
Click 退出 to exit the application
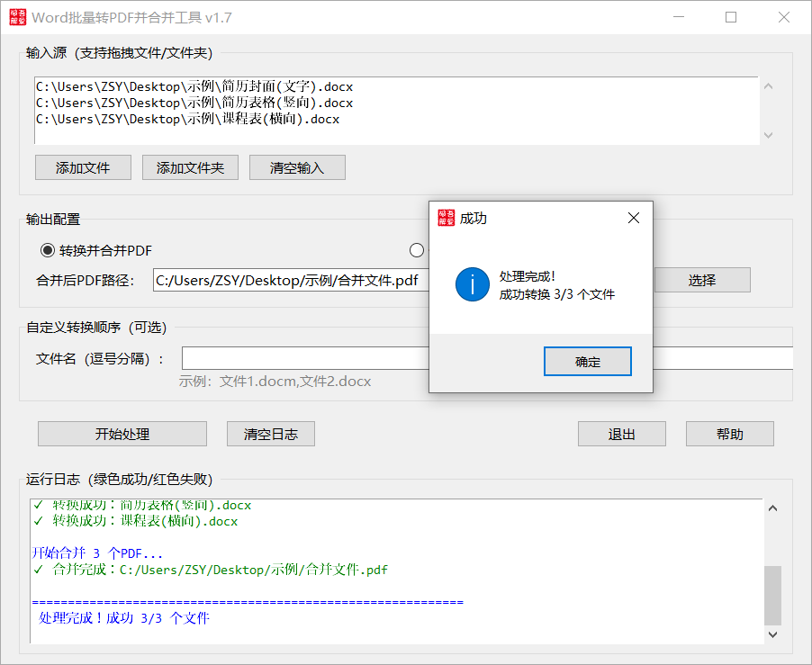pos(621,434)
